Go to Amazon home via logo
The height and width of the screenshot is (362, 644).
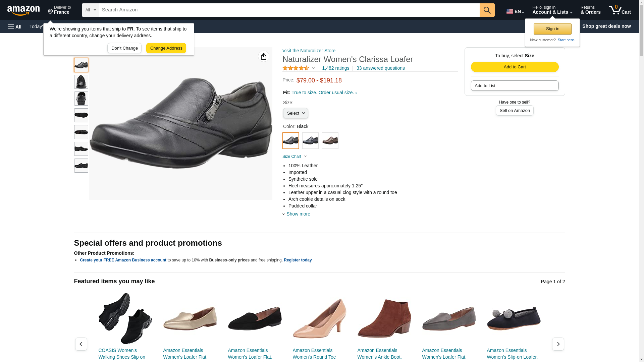(23, 10)
